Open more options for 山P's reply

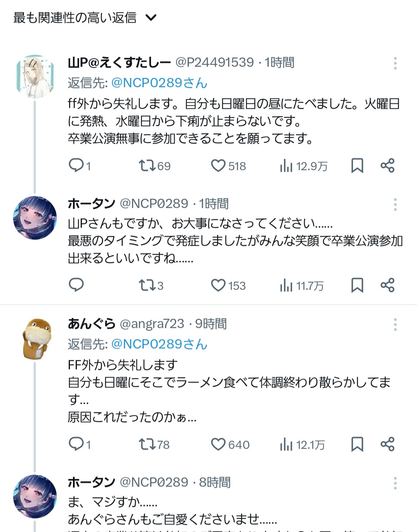395,63
